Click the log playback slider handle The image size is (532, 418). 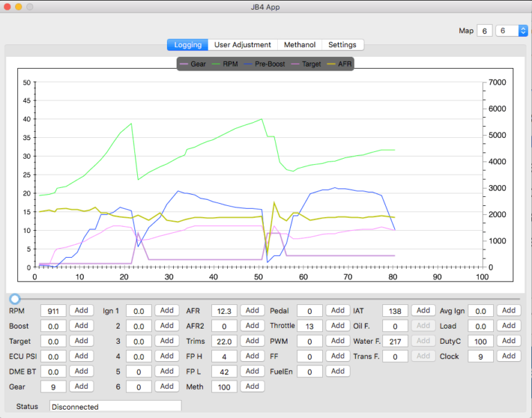pyautogui.click(x=15, y=299)
